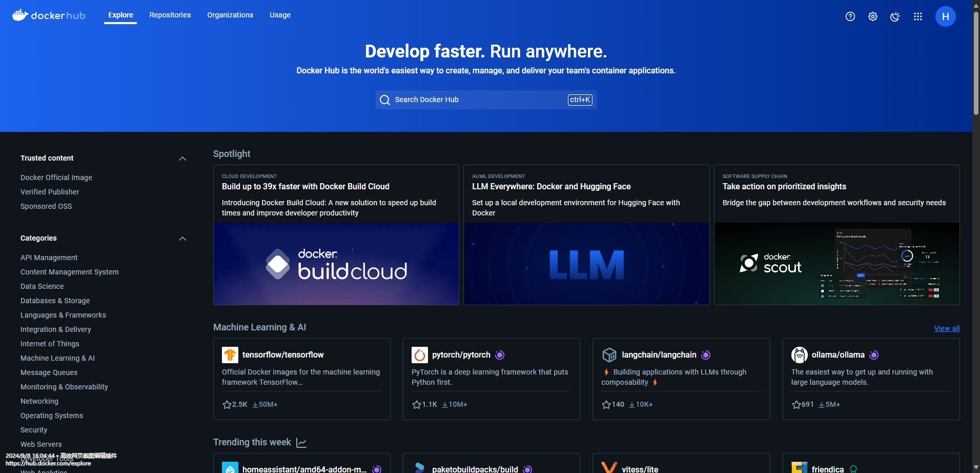This screenshot has height=473, width=980.
Task: Collapse the Categories section
Action: pos(182,239)
